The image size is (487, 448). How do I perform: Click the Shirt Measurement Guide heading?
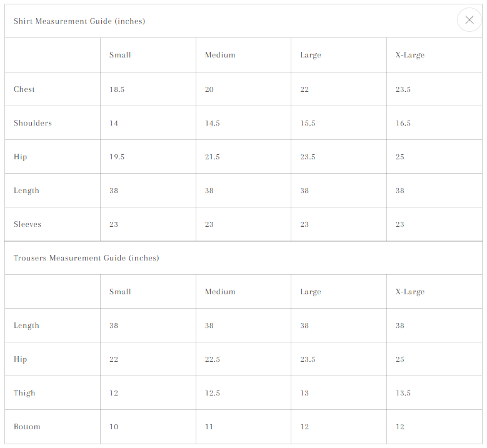[79, 21]
